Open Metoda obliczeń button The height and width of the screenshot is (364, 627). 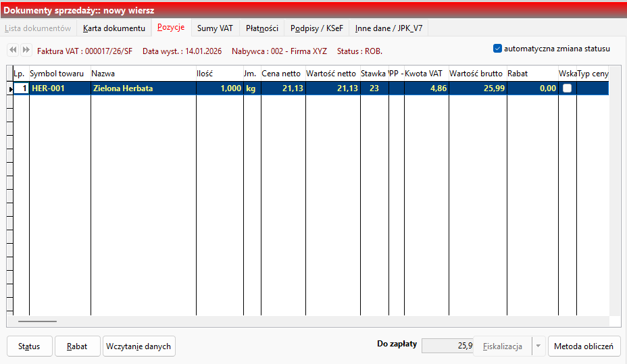click(x=583, y=346)
